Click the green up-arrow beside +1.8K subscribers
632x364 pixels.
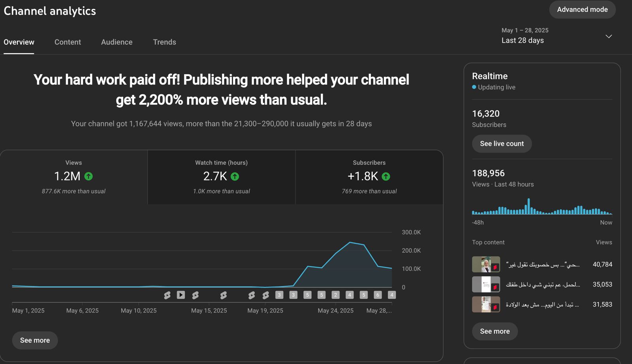(x=386, y=176)
